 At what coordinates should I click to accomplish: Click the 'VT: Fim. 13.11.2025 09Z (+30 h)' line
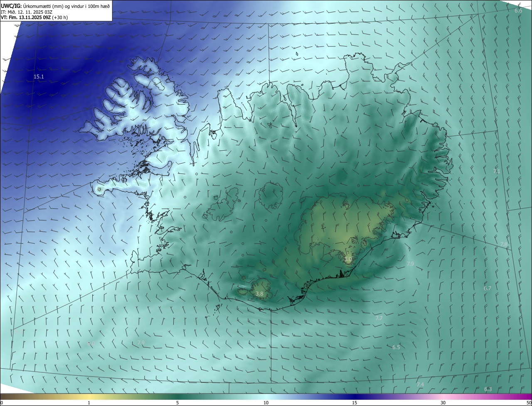34,17
